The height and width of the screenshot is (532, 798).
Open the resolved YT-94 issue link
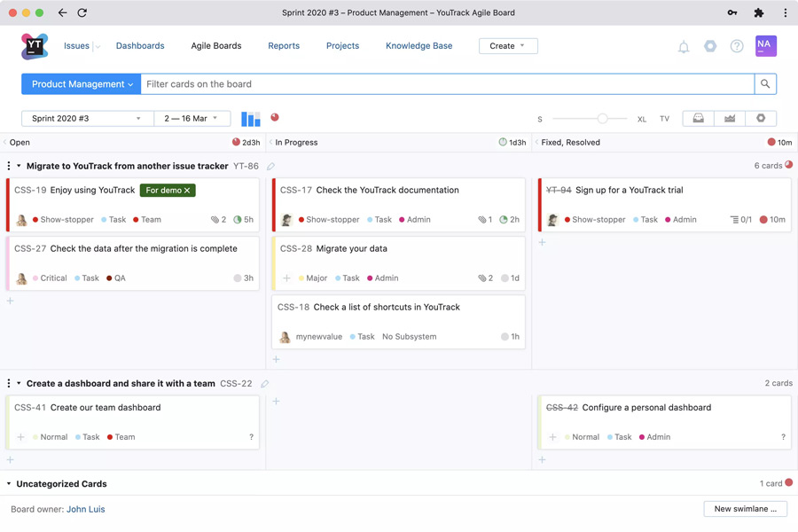(x=559, y=190)
